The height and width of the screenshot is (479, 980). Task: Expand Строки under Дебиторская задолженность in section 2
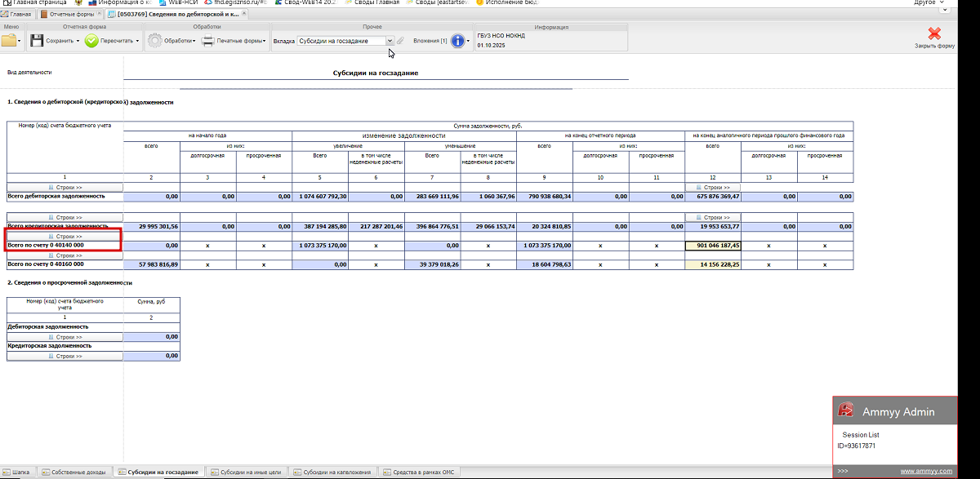65,337
